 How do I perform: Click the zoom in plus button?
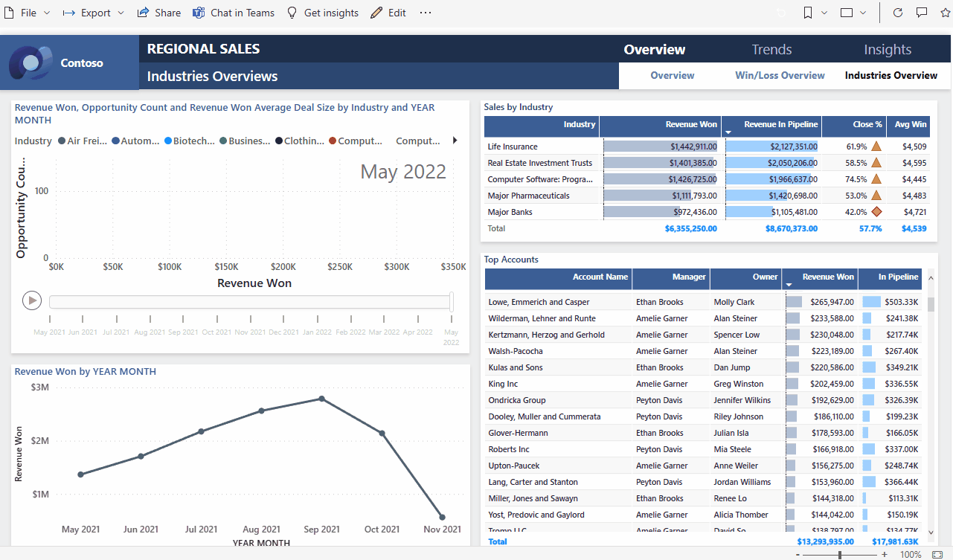pos(885,555)
